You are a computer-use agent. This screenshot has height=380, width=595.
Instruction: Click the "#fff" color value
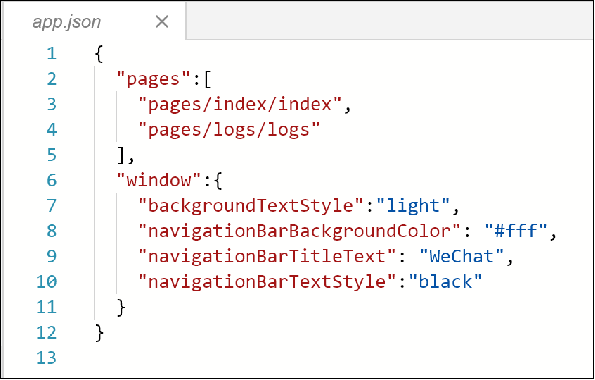517,231
